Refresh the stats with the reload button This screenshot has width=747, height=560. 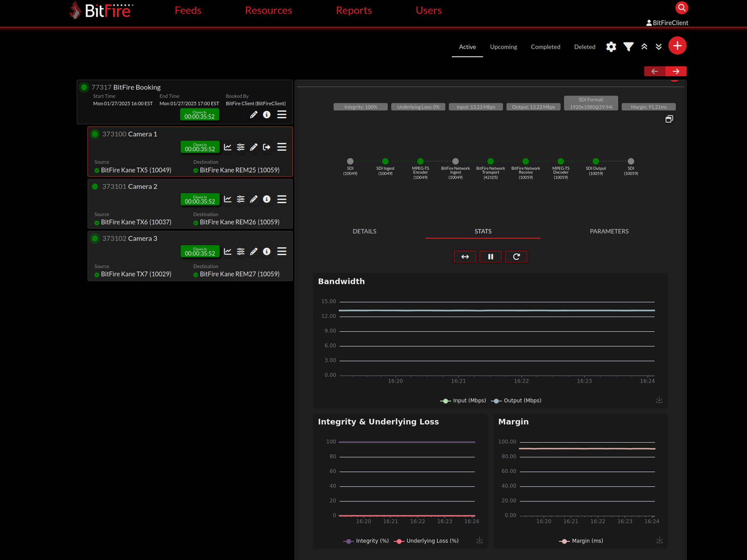point(516,256)
